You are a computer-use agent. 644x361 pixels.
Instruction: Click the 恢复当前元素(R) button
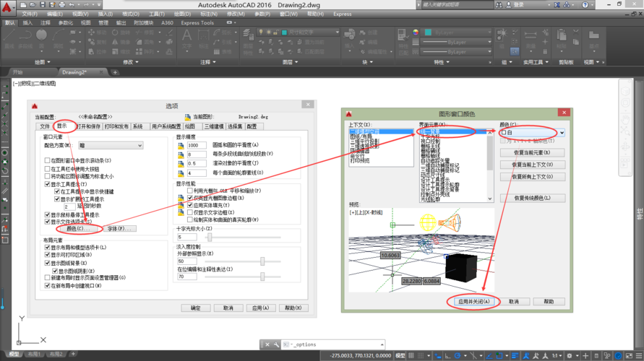click(x=532, y=152)
